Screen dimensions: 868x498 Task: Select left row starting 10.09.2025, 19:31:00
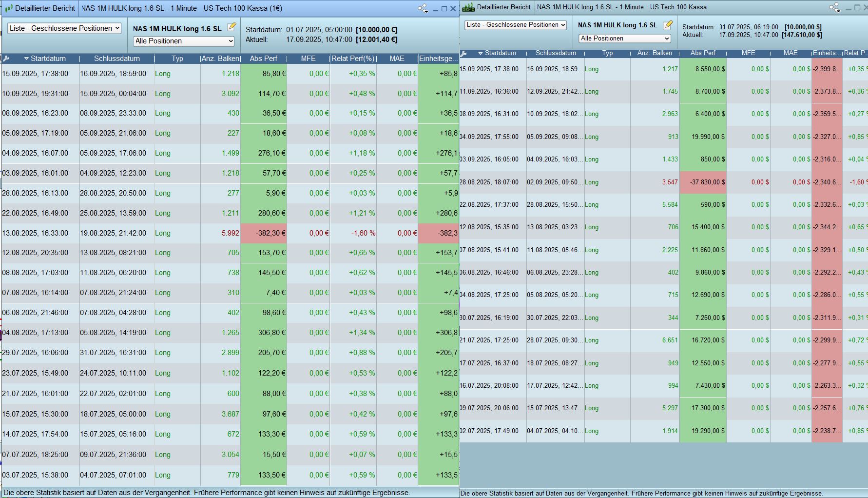point(230,94)
